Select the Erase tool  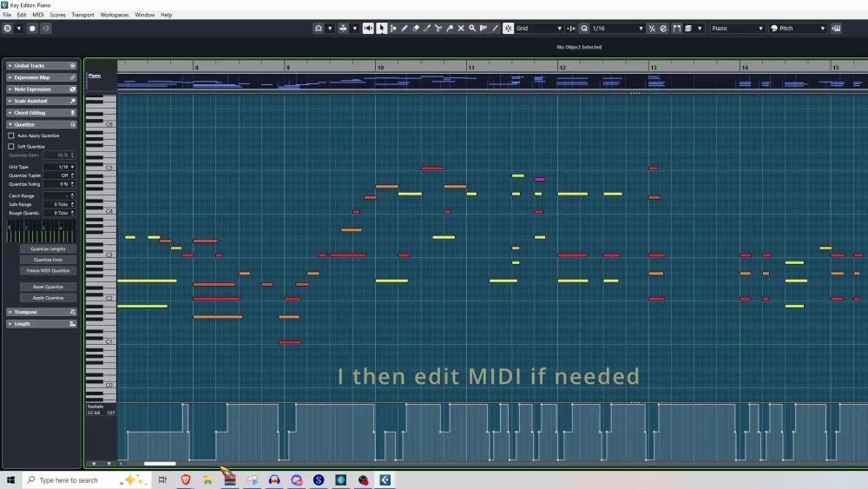(x=416, y=29)
